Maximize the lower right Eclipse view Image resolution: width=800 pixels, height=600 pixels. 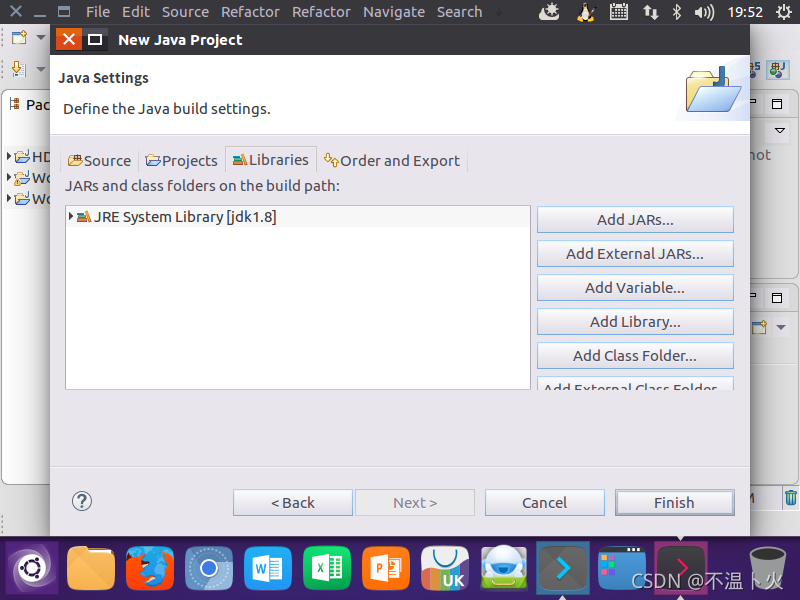coord(777,297)
